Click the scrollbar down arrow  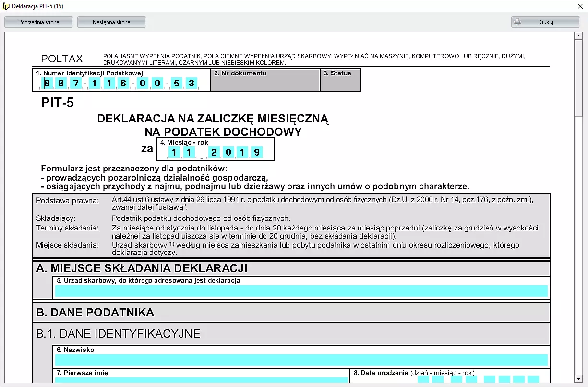click(x=578, y=378)
